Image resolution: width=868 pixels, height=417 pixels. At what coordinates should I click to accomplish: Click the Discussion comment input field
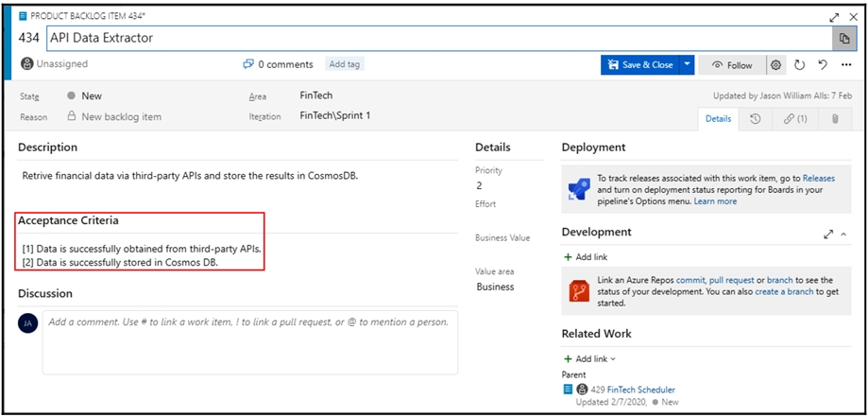pos(249,340)
